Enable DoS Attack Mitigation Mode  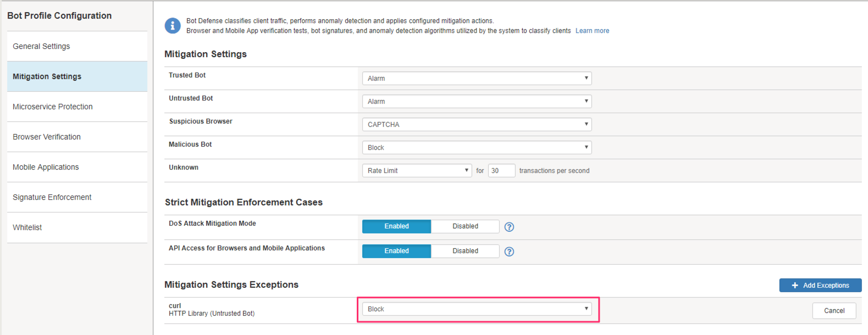(396, 226)
